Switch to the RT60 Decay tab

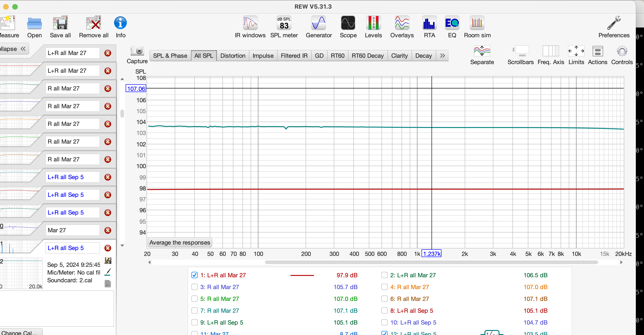[x=367, y=55]
